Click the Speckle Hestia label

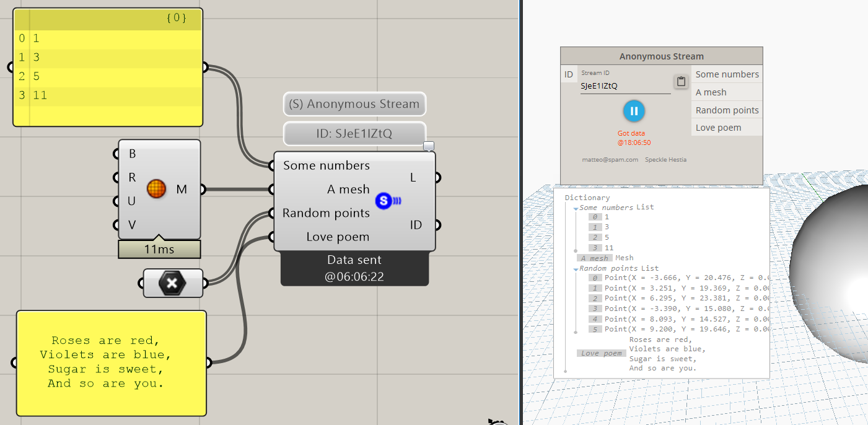tap(665, 160)
